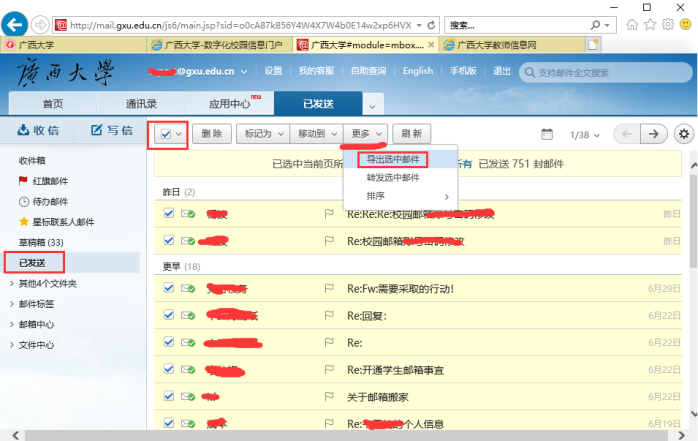The height and width of the screenshot is (441, 698).
Task: Open IE browser home page icon
Action: 632,24
